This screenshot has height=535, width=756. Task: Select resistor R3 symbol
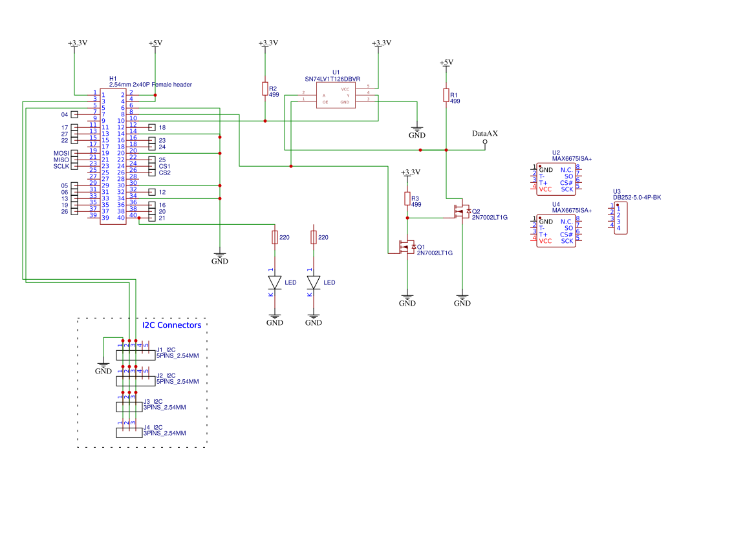click(x=407, y=199)
